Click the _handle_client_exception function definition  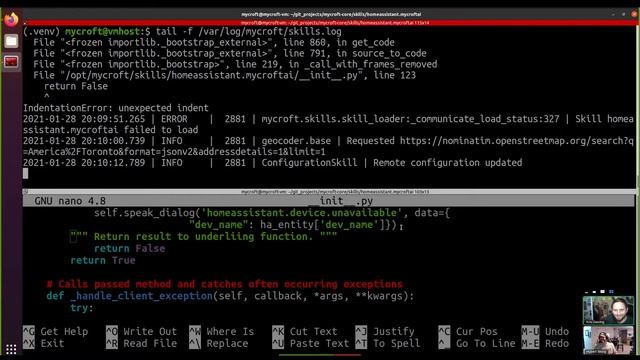click(x=230, y=296)
